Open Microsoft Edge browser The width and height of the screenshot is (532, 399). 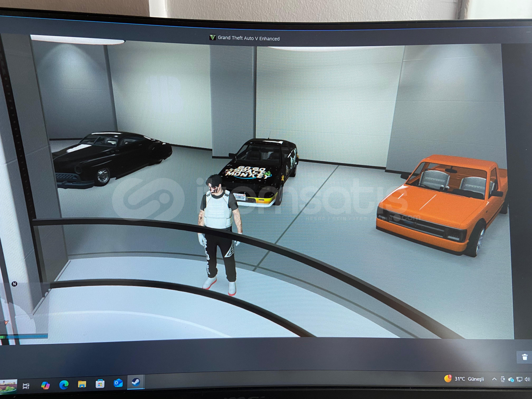click(x=64, y=385)
